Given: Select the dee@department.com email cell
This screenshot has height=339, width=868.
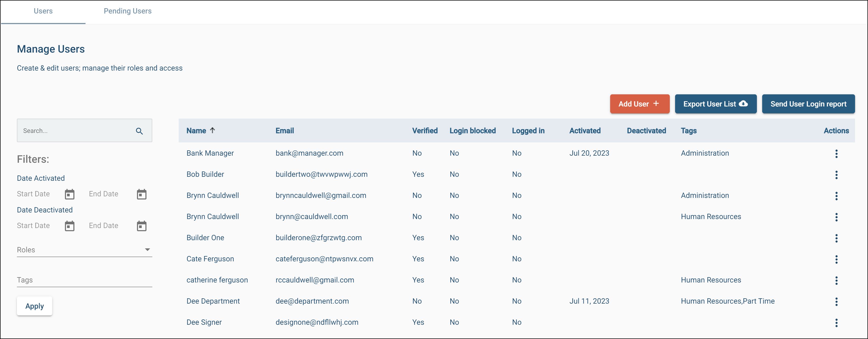Looking at the screenshot, I should [312, 301].
